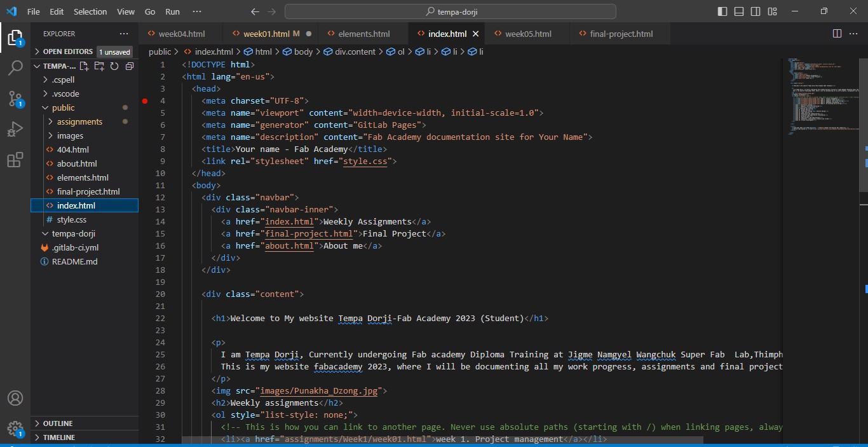Image resolution: width=868 pixels, height=447 pixels.
Task: Open the Search view in activity bar
Action: [x=15, y=68]
